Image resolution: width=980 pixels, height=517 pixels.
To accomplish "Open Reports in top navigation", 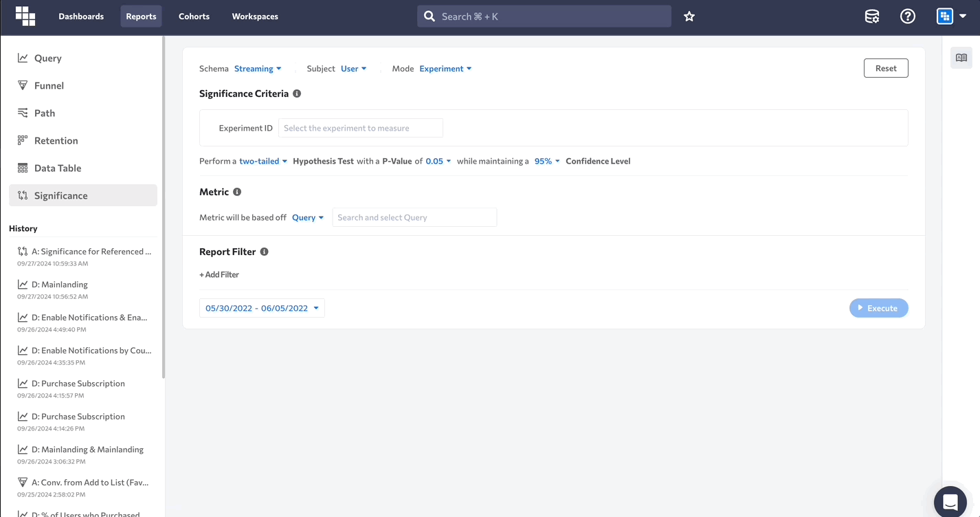I will 141,16.
